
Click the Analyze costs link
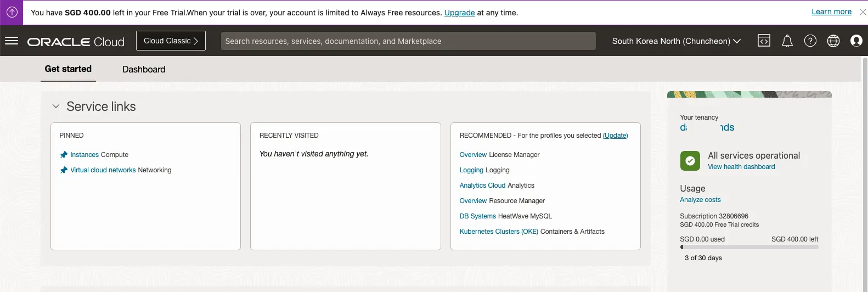pos(700,200)
